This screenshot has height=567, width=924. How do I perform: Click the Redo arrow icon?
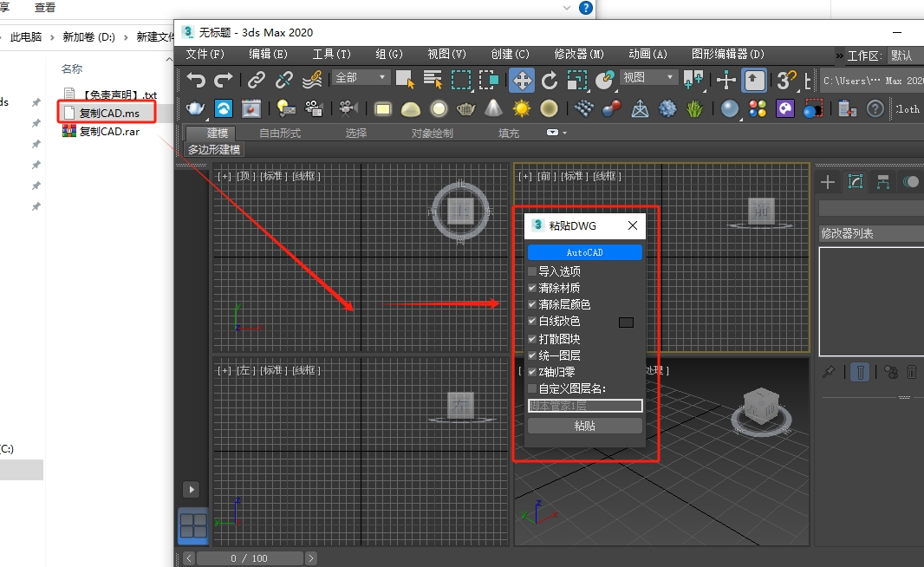[224, 80]
